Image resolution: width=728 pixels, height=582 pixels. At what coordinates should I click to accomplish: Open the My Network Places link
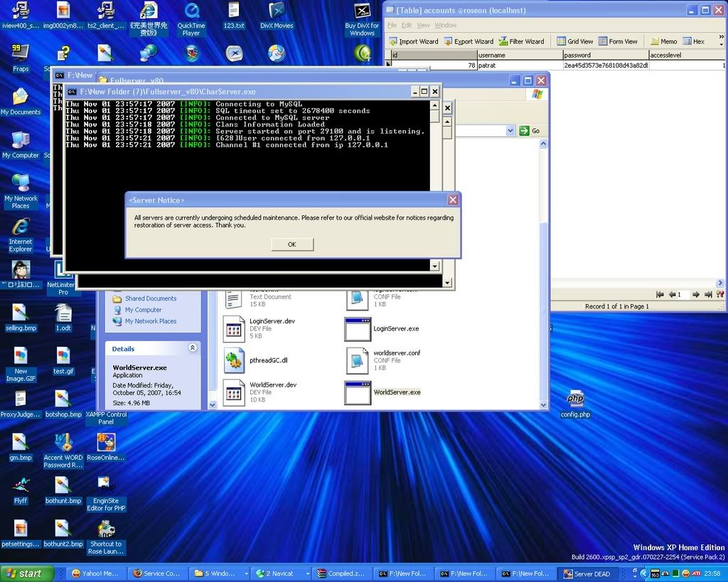150,321
